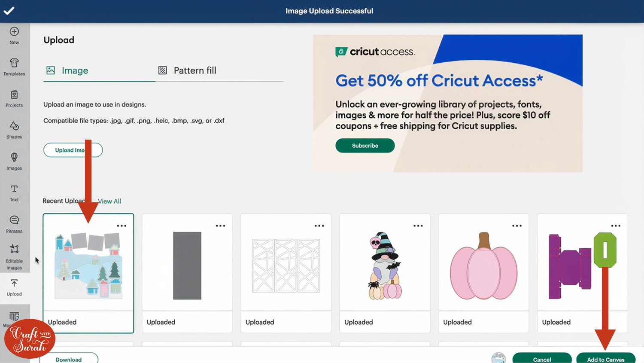Viewport: 644px width, 363px height.
Task: Click the Upload sidebar icon
Action: pyautogui.click(x=14, y=284)
